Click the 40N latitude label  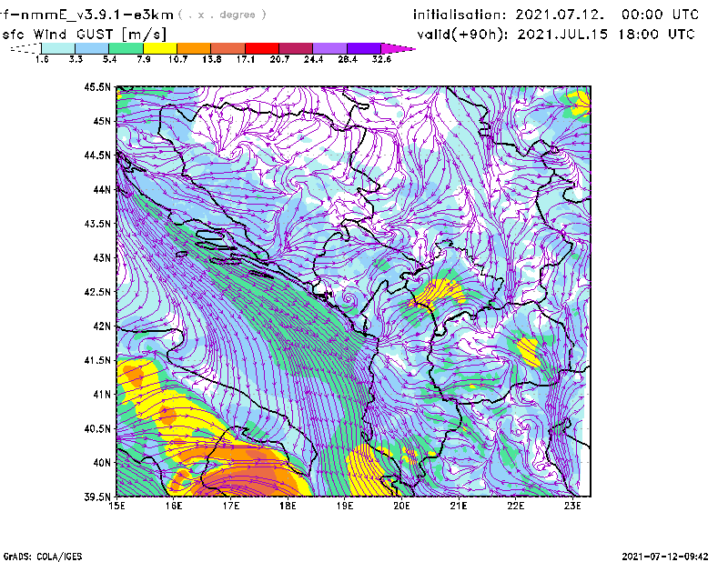pyautogui.click(x=102, y=463)
